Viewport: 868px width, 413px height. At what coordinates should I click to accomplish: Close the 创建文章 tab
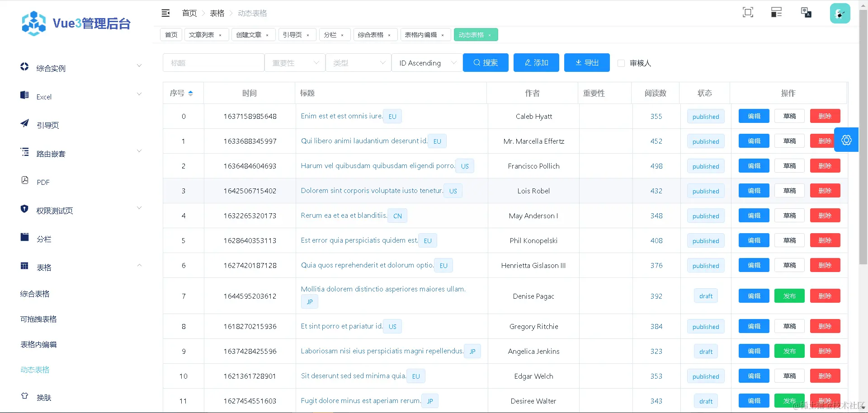pyautogui.click(x=267, y=35)
